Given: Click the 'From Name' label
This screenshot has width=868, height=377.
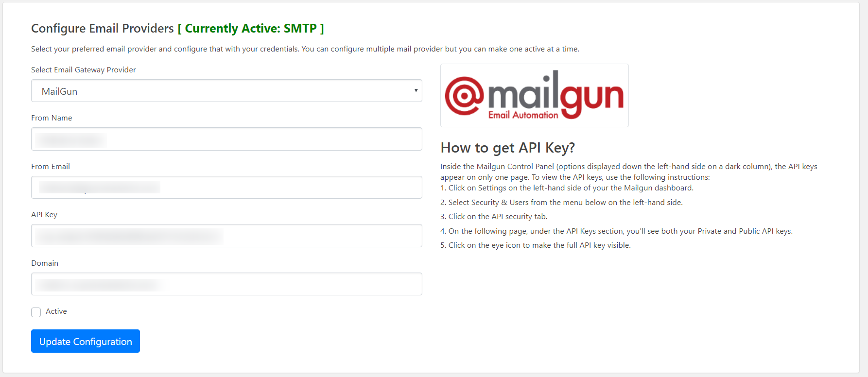Looking at the screenshot, I should pos(52,118).
